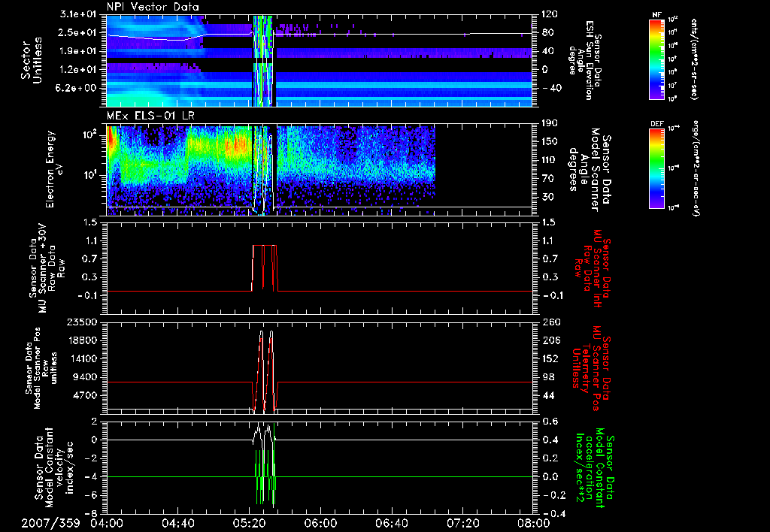
Task: Click the -6 velocity tick value
Action: click(x=91, y=494)
